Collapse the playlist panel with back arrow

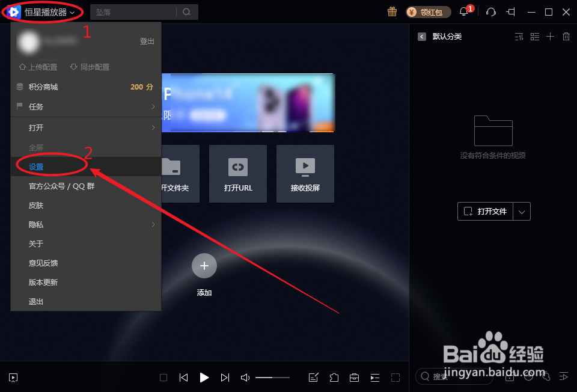pos(422,37)
